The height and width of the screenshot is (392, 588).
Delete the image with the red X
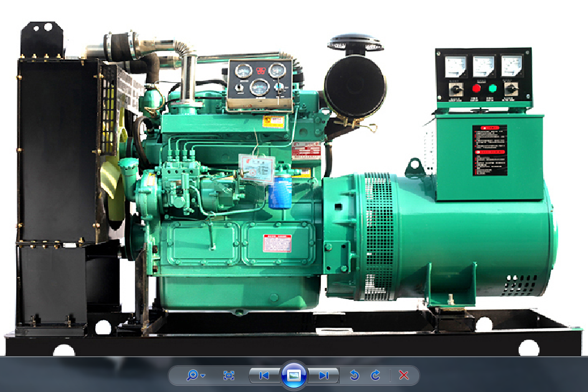[404, 375]
